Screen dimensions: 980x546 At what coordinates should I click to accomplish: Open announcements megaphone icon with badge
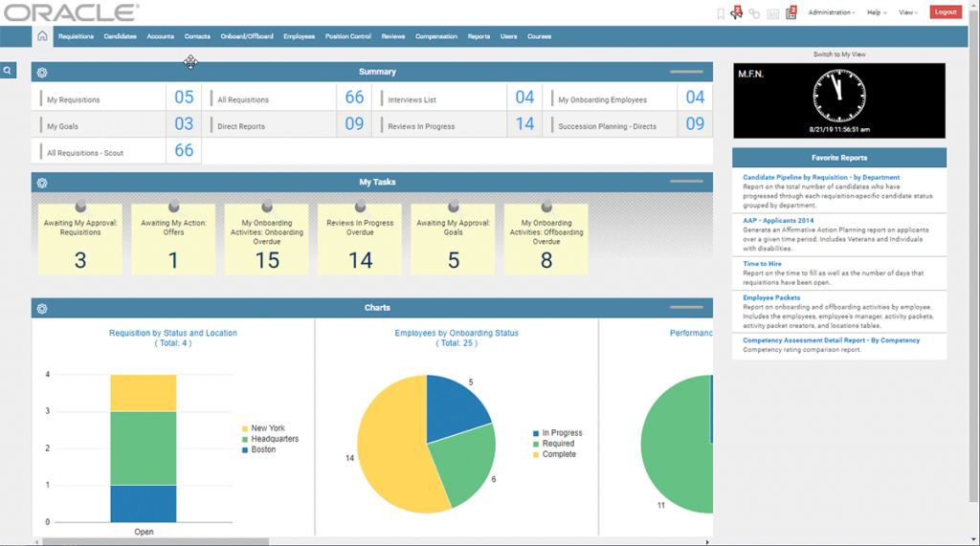click(736, 12)
